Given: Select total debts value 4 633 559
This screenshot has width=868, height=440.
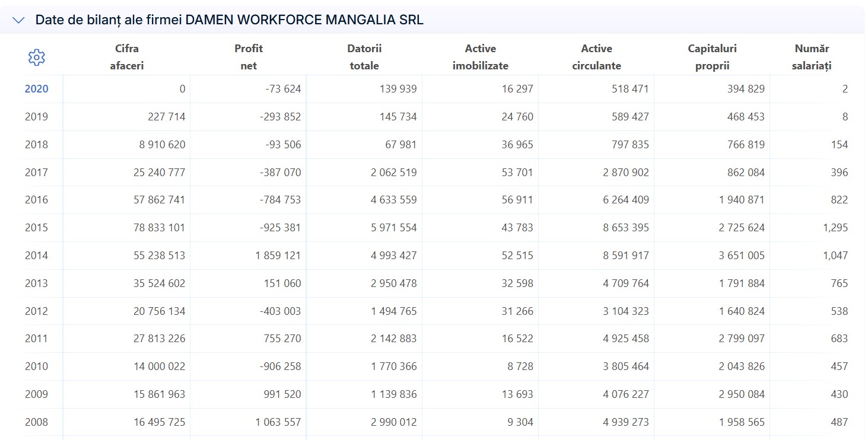Looking at the screenshot, I should [394, 200].
